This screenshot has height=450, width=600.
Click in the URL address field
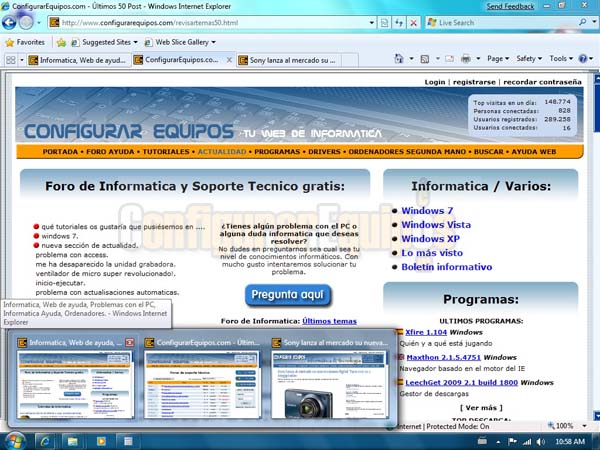tap(212, 23)
